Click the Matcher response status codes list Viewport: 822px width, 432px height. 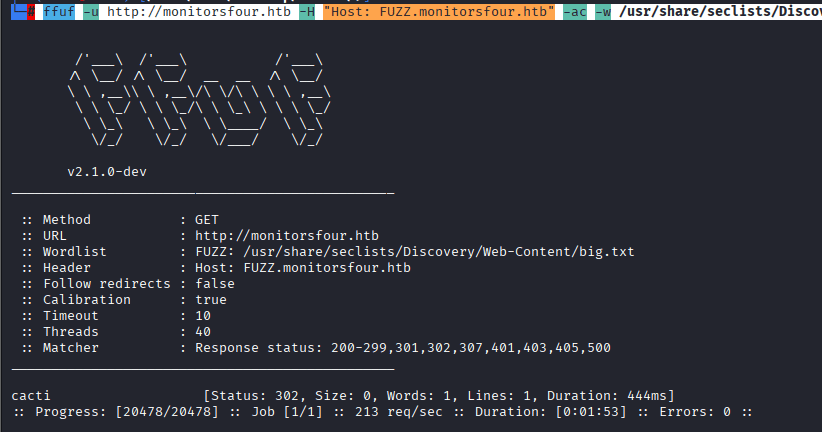[x=403, y=348]
